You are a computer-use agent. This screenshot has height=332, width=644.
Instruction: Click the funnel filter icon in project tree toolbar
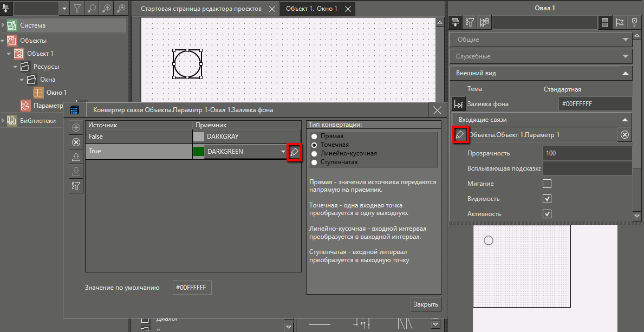point(77,8)
